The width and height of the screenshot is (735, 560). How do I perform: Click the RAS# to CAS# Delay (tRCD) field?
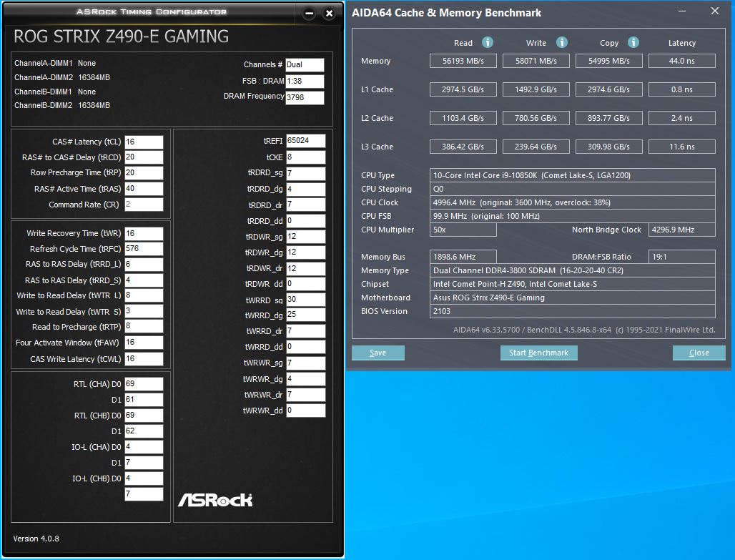point(144,157)
